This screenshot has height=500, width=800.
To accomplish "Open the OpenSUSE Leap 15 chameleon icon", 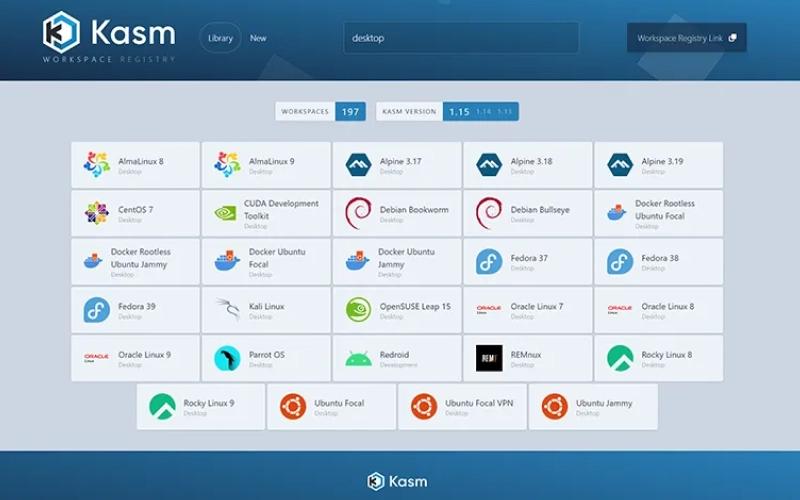I will click(x=358, y=310).
